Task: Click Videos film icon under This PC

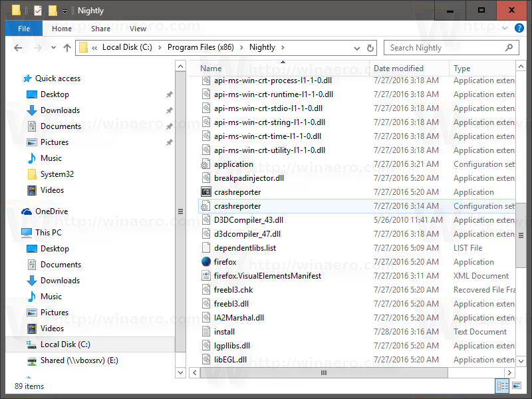Action: (x=31, y=329)
